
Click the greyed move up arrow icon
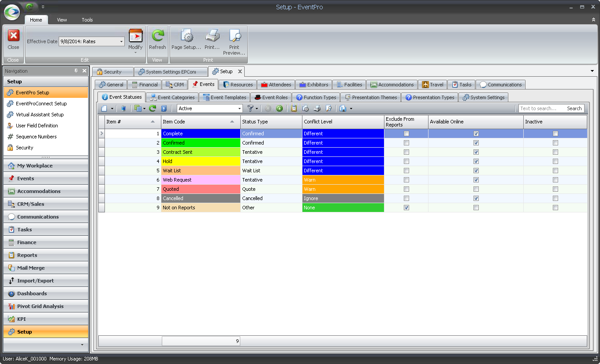tap(268, 108)
